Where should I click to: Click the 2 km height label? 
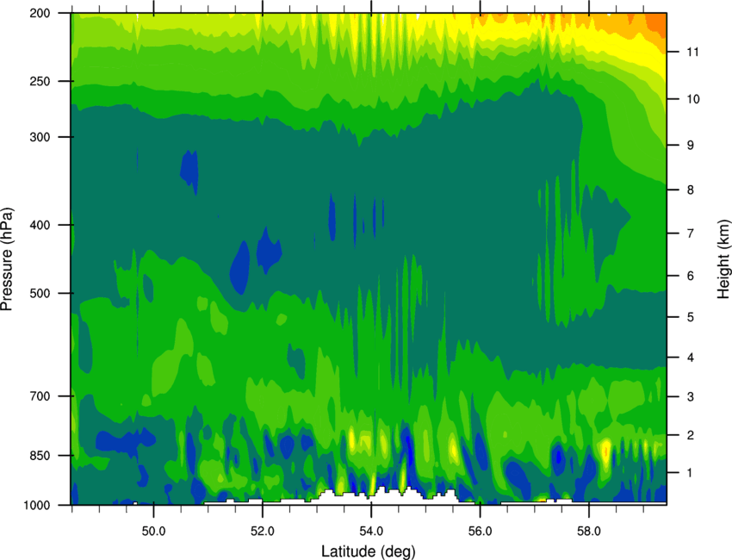(x=691, y=435)
